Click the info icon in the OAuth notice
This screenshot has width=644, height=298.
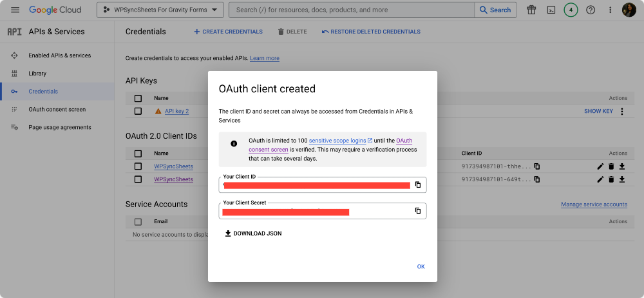coord(234,144)
